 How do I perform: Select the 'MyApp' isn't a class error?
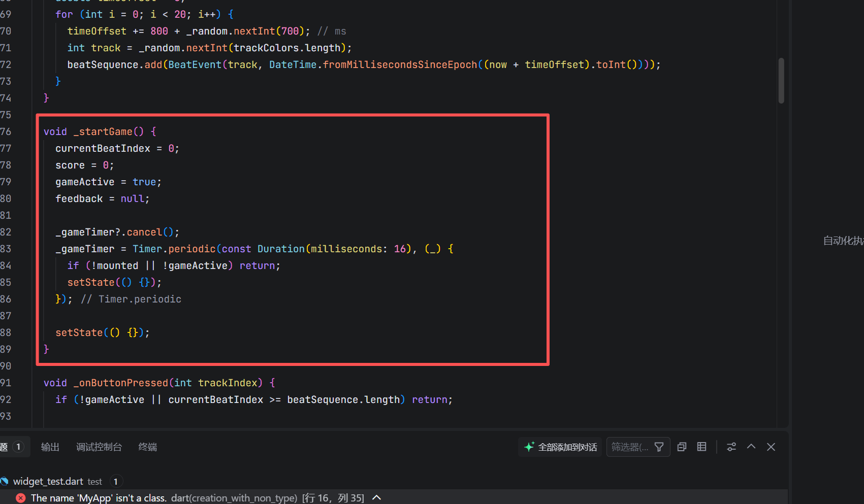point(394,498)
